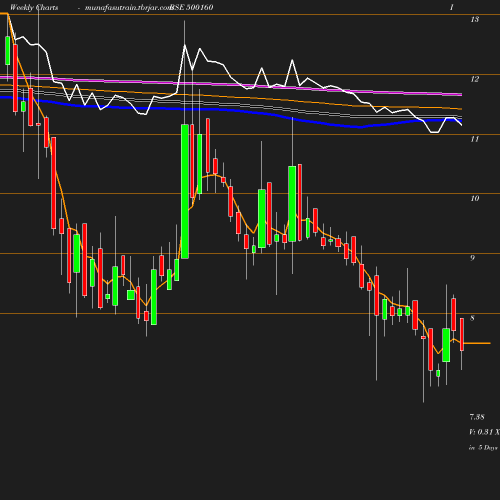Viewport: 500px width, 500px height.
Task: Click the tallest green candle near price 11
Action: tap(185, 191)
